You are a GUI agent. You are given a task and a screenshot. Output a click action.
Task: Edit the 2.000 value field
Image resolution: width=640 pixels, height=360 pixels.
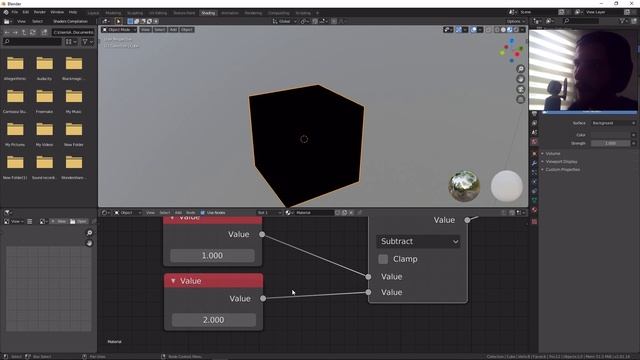[x=213, y=320]
